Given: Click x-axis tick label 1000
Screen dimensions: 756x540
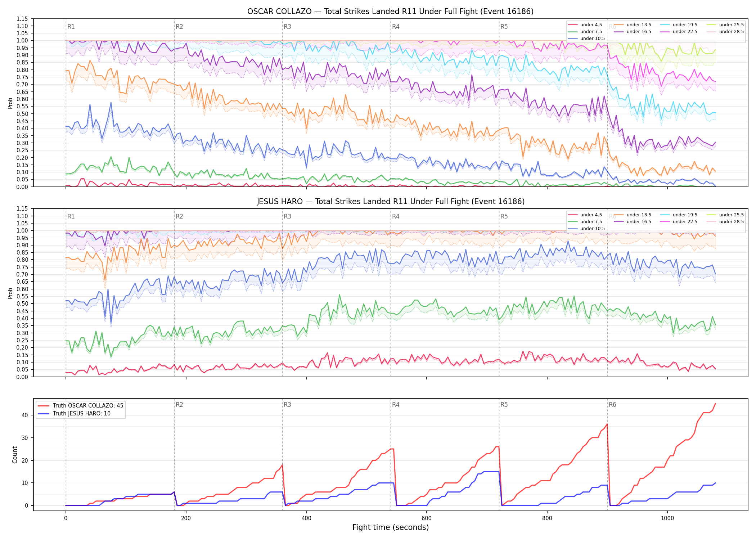Looking at the screenshot, I should (667, 518).
